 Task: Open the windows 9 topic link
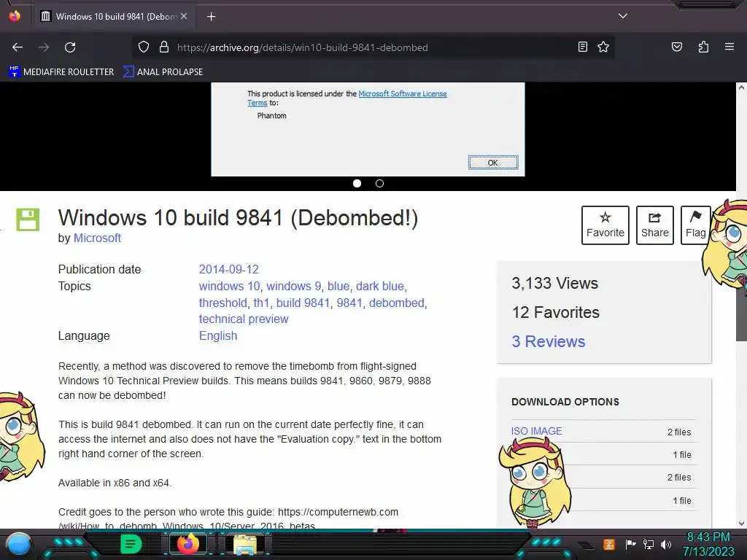293,286
